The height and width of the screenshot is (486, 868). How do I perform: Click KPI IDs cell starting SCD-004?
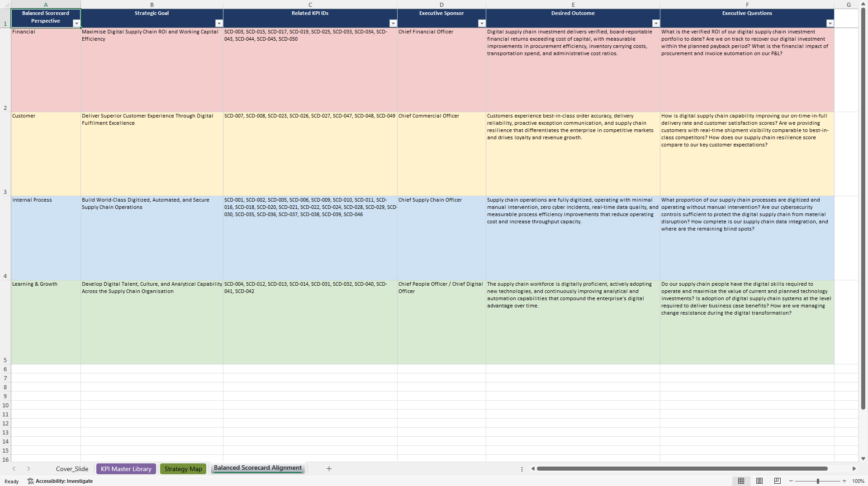coord(310,322)
